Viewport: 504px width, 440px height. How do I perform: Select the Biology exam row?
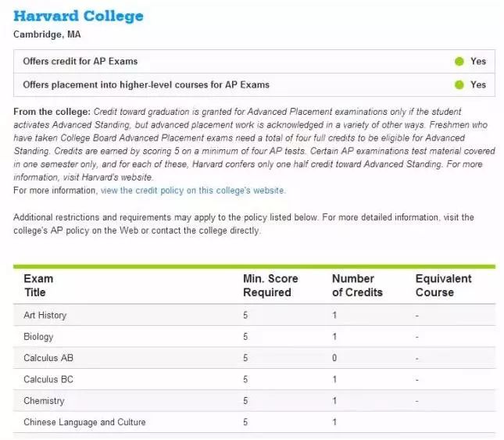click(254, 337)
